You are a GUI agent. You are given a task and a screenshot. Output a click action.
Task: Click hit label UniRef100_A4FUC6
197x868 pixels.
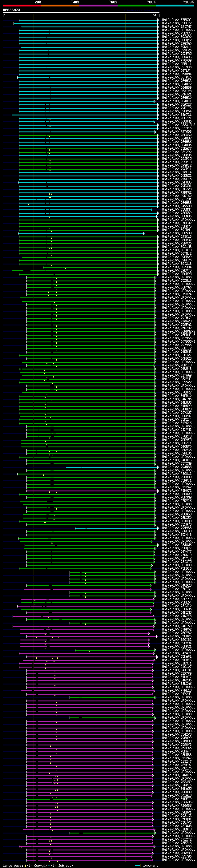coord(177,460)
